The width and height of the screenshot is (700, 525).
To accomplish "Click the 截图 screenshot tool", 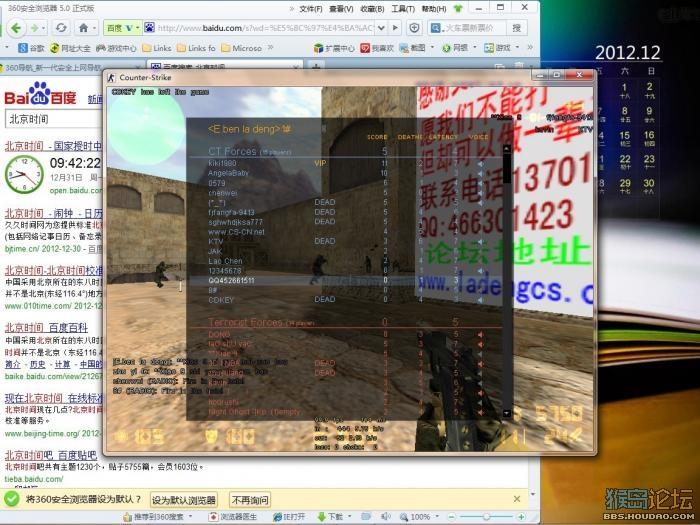I will [x=412, y=48].
